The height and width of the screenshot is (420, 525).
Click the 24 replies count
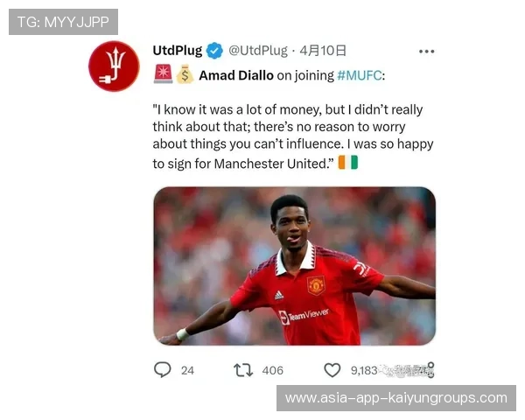point(187,370)
